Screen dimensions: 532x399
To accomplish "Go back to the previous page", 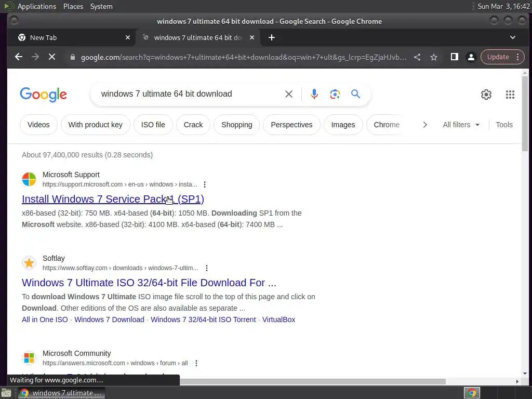I will (19, 57).
